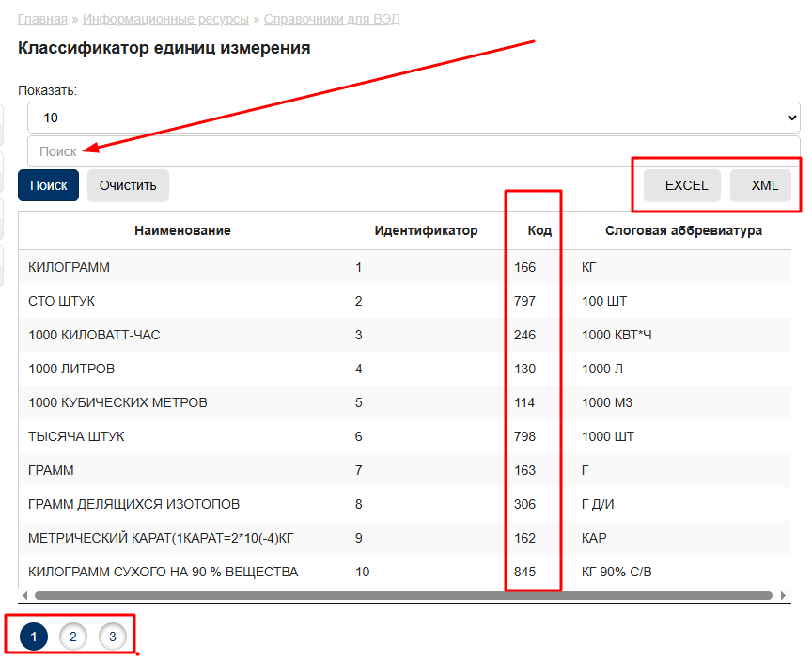Viewport: 812px width, 661px height.
Task: Click the Очистить button
Action: pyautogui.click(x=128, y=185)
